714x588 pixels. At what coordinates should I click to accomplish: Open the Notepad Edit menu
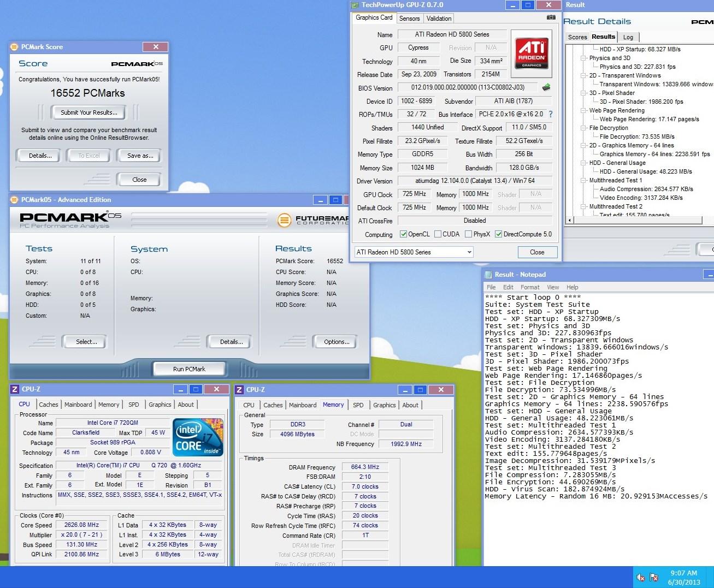click(508, 287)
